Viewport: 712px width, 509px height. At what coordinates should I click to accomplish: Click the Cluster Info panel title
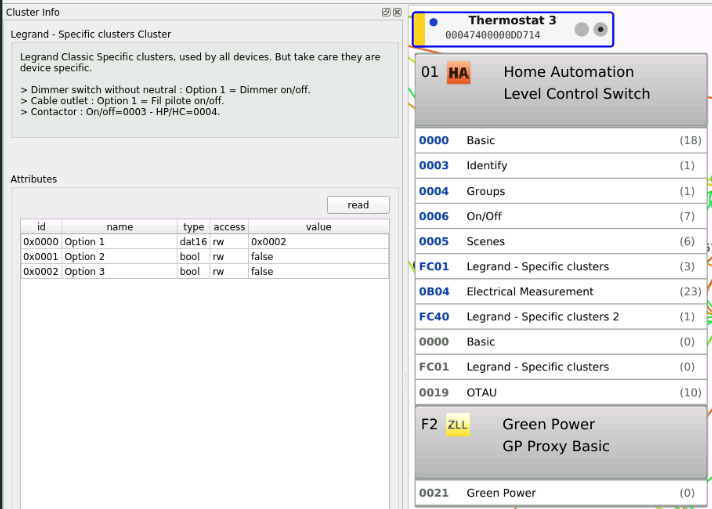pos(33,12)
